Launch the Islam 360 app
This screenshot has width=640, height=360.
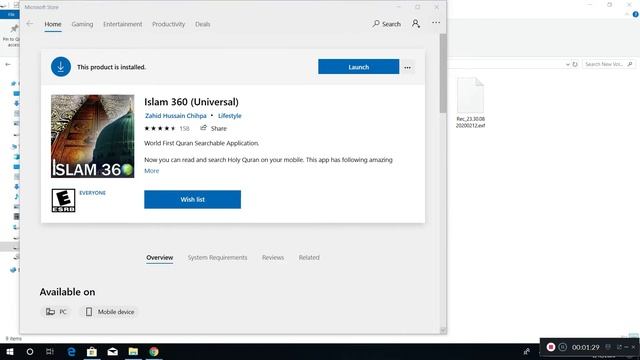(x=358, y=67)
